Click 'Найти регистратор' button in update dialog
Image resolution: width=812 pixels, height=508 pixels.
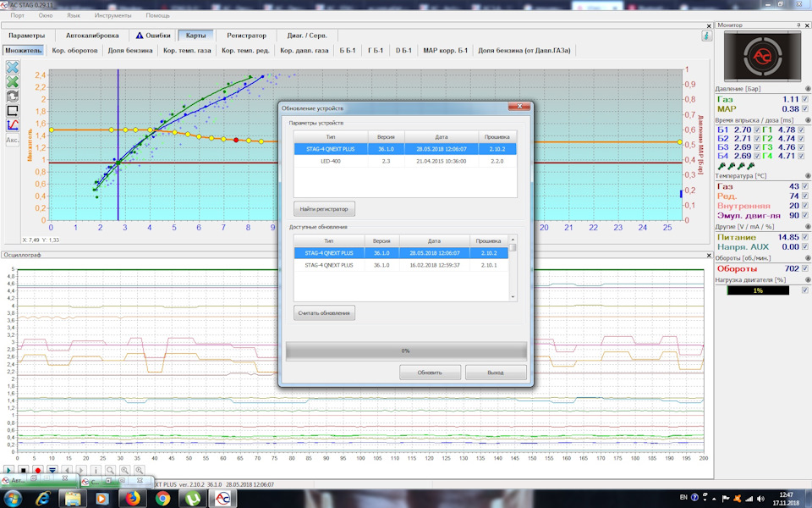coord(324,209)
